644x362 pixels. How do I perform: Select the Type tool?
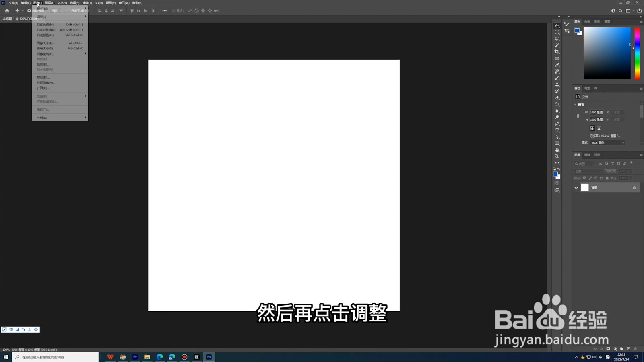point(557,130)
